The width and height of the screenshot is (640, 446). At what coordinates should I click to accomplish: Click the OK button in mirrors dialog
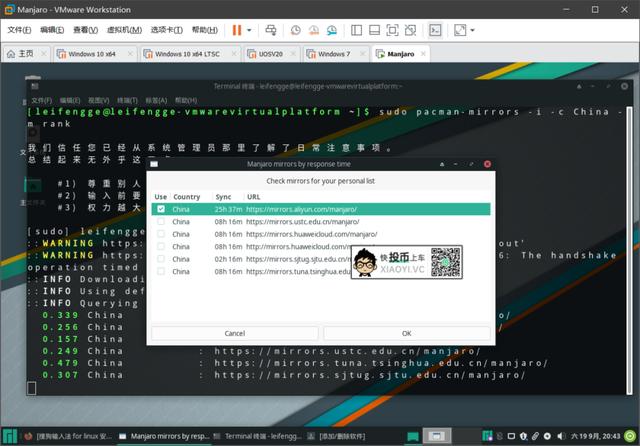point(406,333)
